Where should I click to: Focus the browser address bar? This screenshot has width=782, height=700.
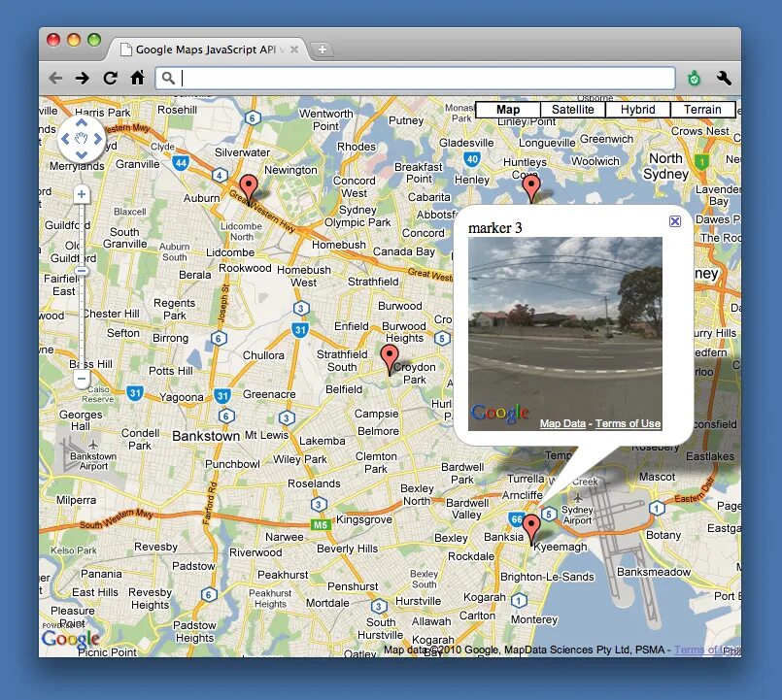point(415,79)
